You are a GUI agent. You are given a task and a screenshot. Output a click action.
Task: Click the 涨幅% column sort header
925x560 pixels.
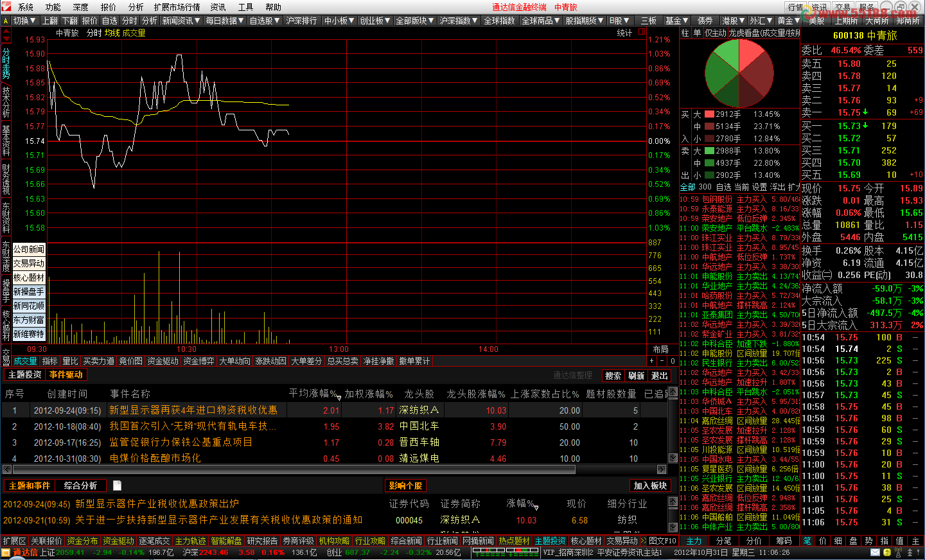[522, 503]
